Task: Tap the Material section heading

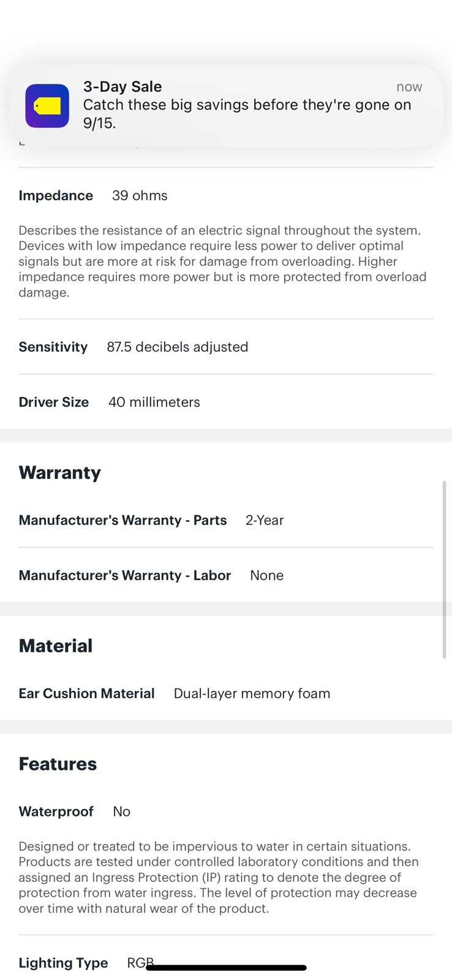Action: click(56, 646)
